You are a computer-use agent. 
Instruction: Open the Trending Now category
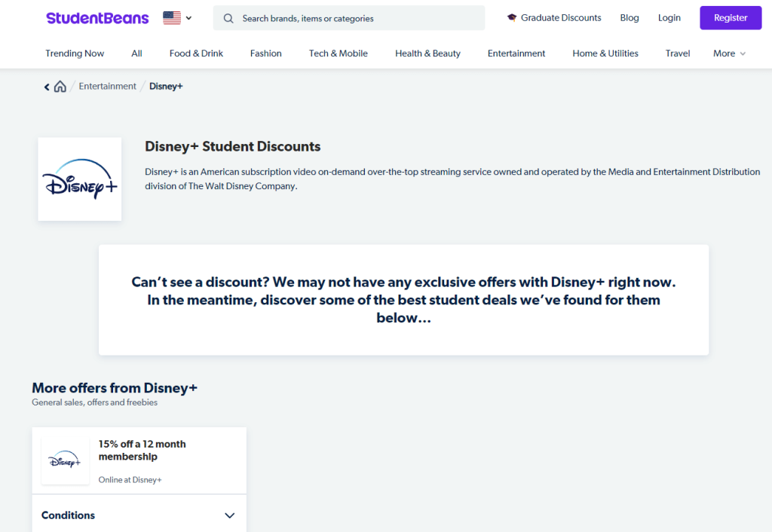tap(75, 54)
